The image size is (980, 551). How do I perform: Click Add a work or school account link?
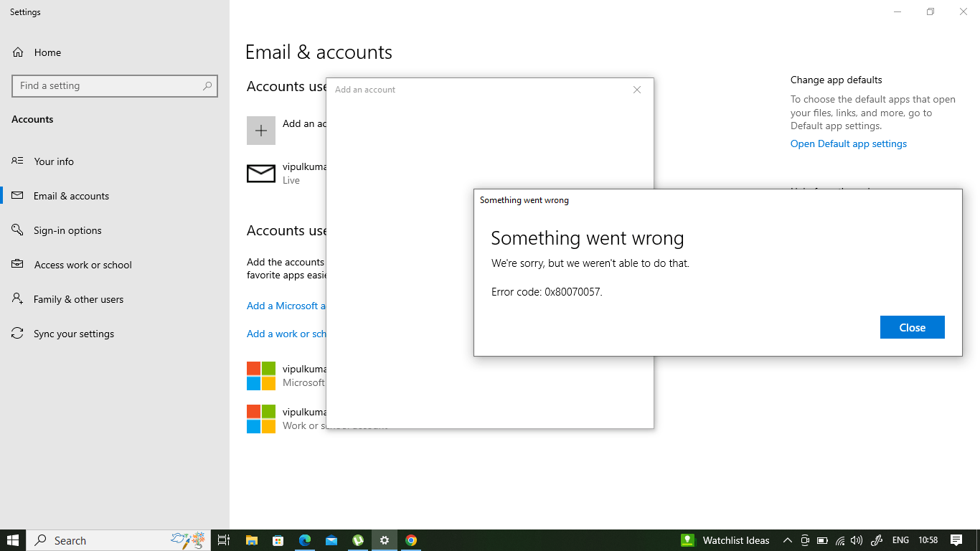286,334
